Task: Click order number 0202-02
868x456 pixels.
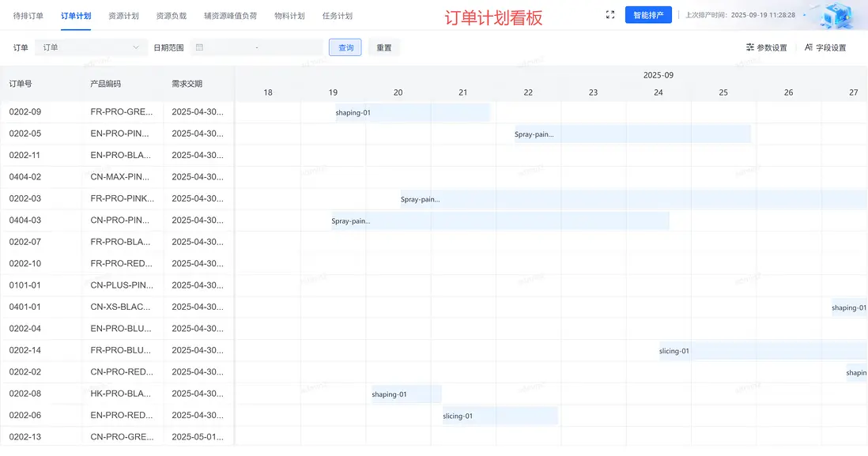Action: 25,372
